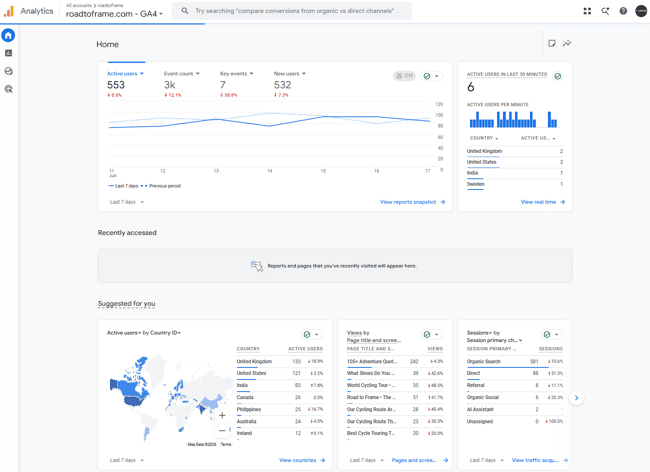The height and width of the screenshot is (472, 650).
Task: Click the United Kingdom row in realtime card
Action: pyautogui.click(x=515, y=152)
